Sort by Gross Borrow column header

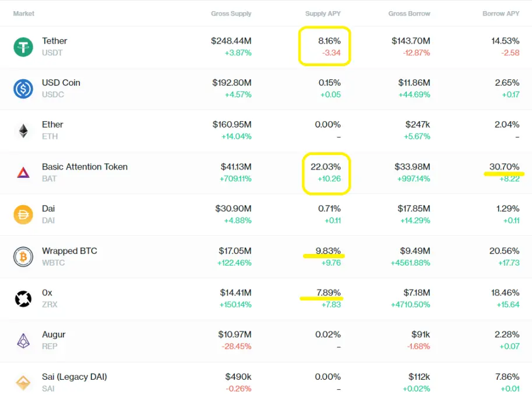click(x=409, y=13)
